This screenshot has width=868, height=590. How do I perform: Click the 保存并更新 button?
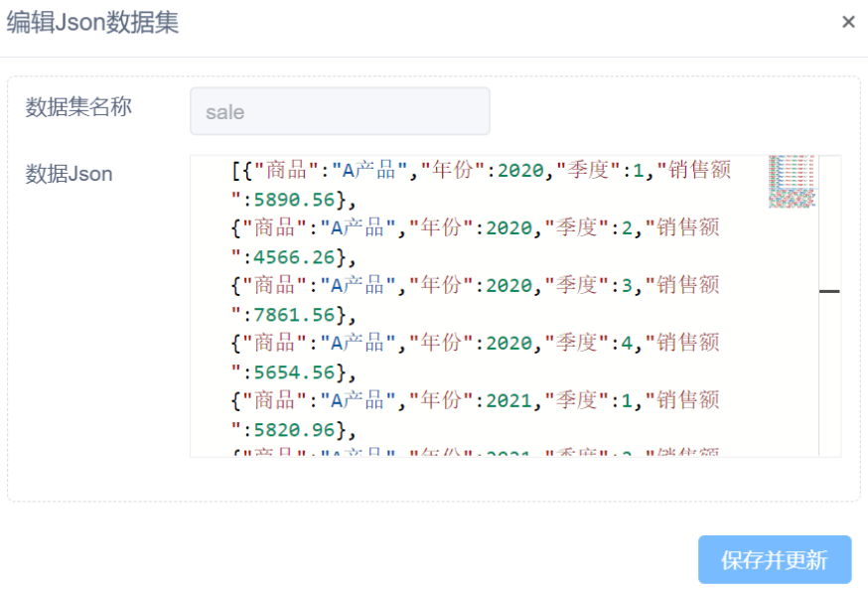[x=775, y=560]
